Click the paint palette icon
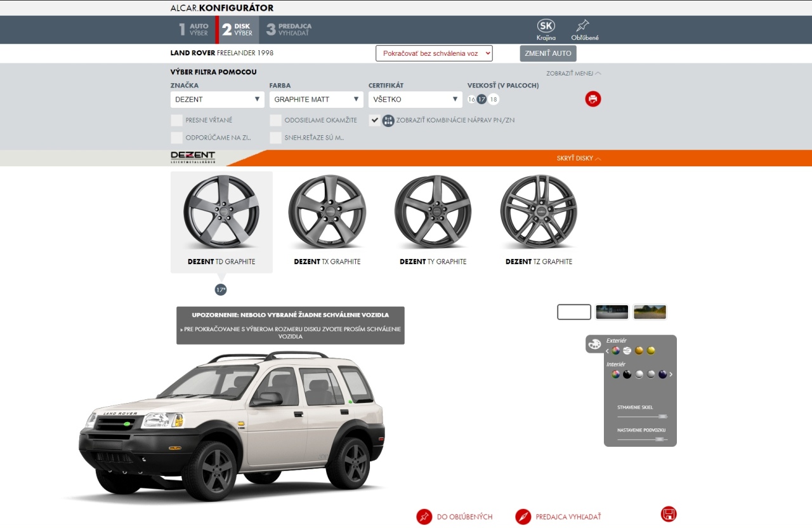 click(594, 343)
